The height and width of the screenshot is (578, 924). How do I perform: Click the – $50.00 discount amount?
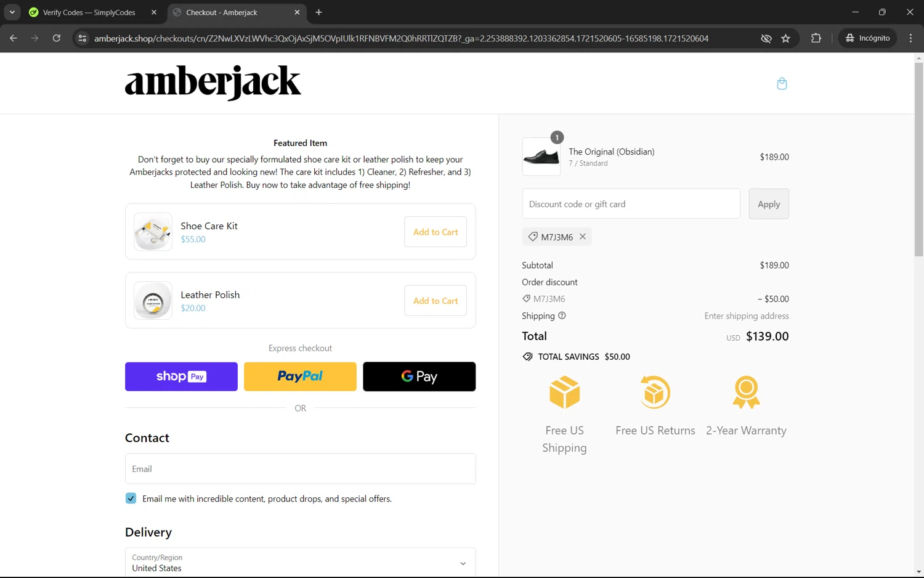(773, 299)
